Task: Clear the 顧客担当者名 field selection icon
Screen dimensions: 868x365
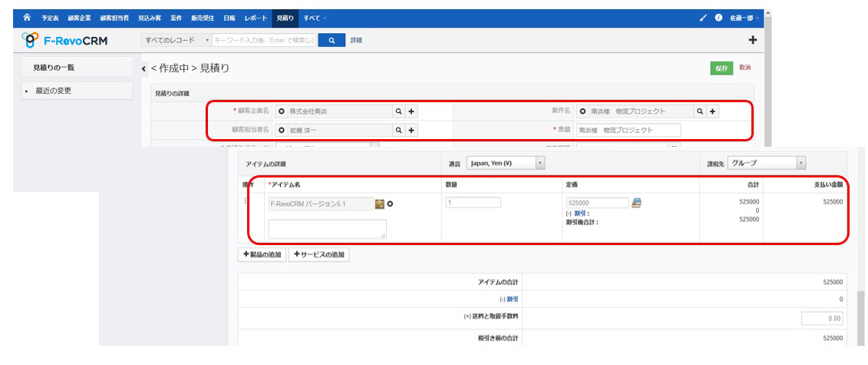Action: 282,130
